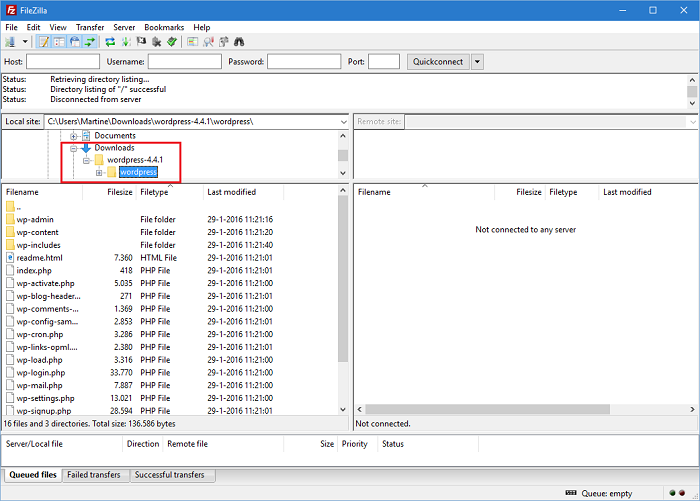Select the readme.html file icon
This screenshot has width=700, height=501.
coord(10,258)
